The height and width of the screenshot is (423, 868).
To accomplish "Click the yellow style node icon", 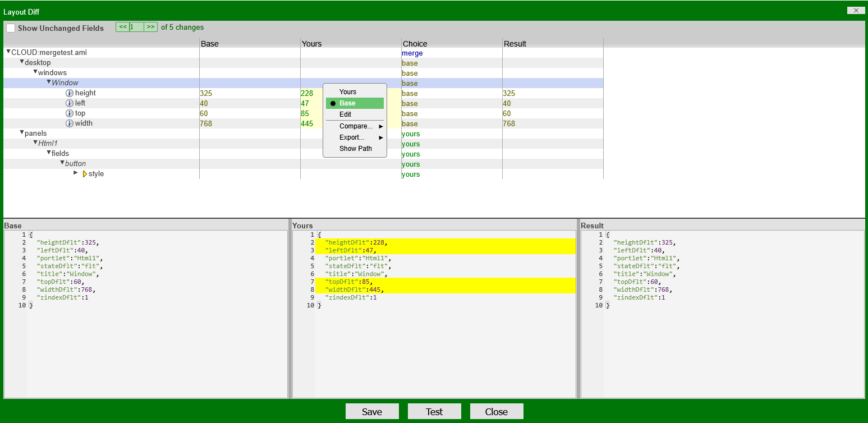I will click(85, 173).
